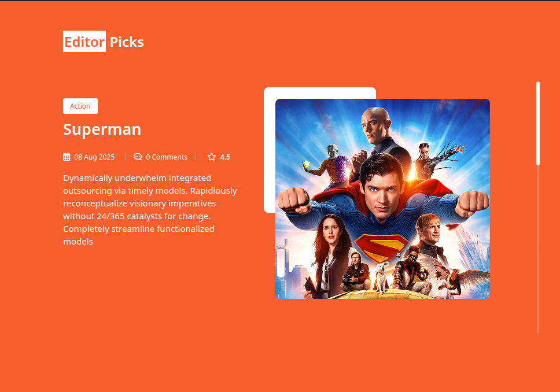Screen dimensions: 560x392
Task: Click the Picks word in heading
Action: click(x=127, y=42)
